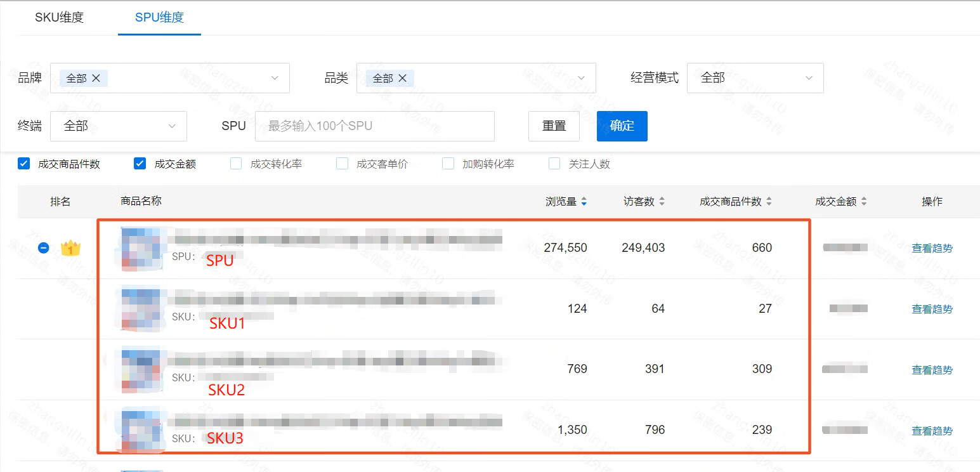
Task: Select the SPU维度 tab
Action: tap(159, 18)
